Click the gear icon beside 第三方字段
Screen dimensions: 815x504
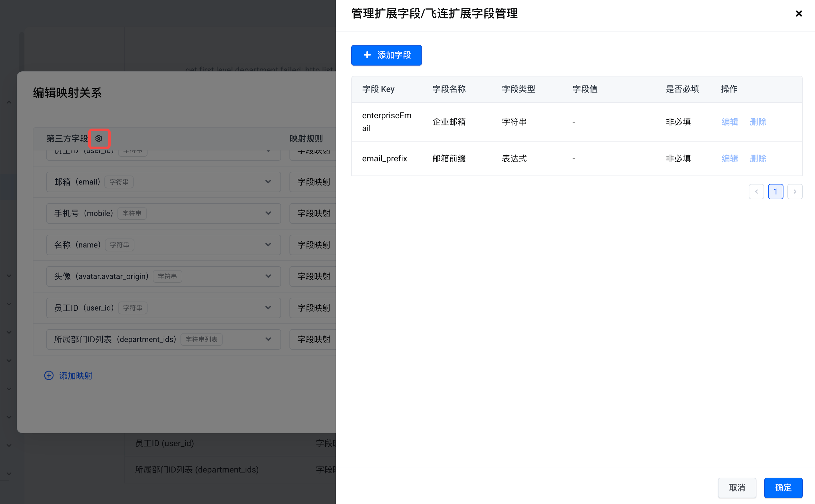(99, 138)
